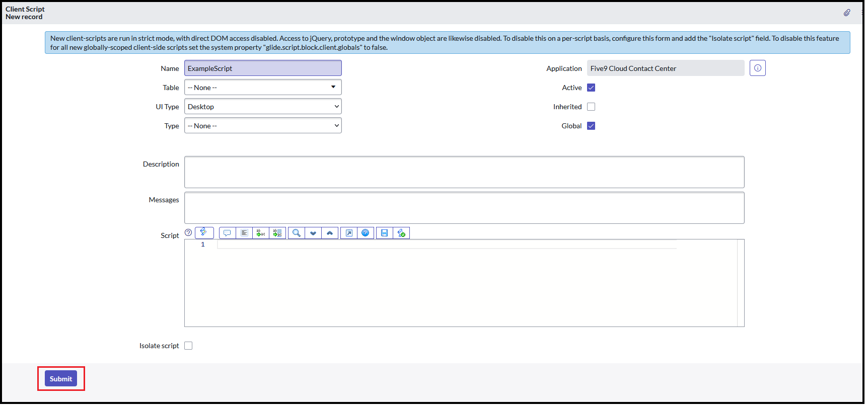This screenshot has width=868, height=409.
Task: Click the Application info icon
Action: [758, 68]
